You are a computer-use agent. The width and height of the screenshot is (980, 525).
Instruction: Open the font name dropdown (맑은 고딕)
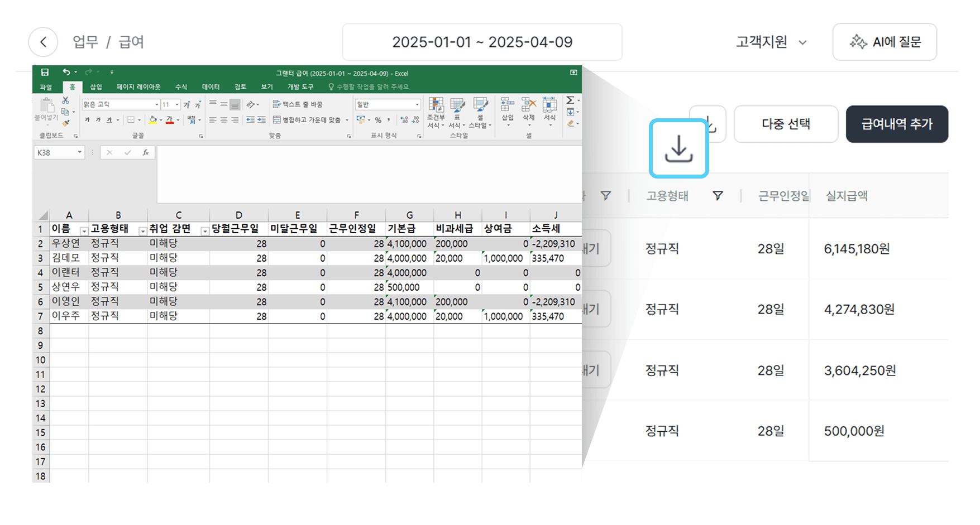[157, 104]
